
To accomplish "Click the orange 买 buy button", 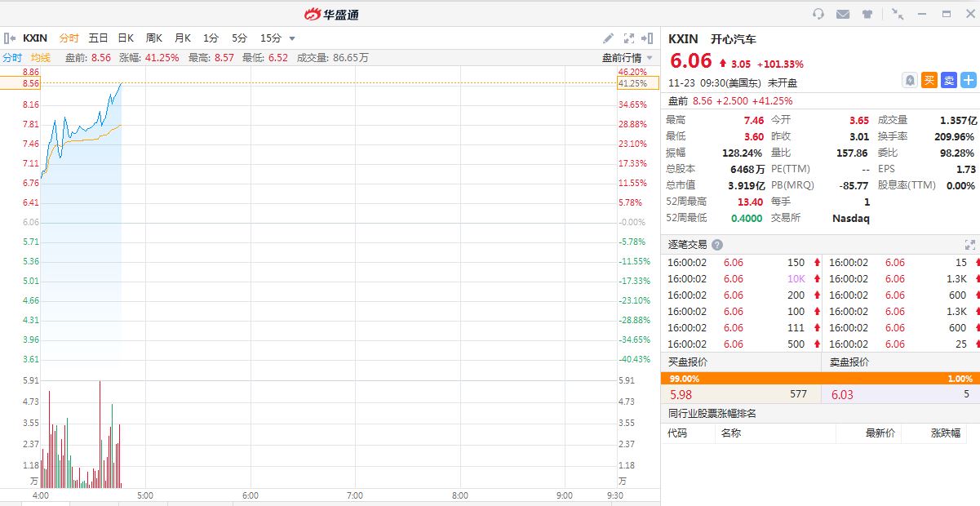I will 929,80.
